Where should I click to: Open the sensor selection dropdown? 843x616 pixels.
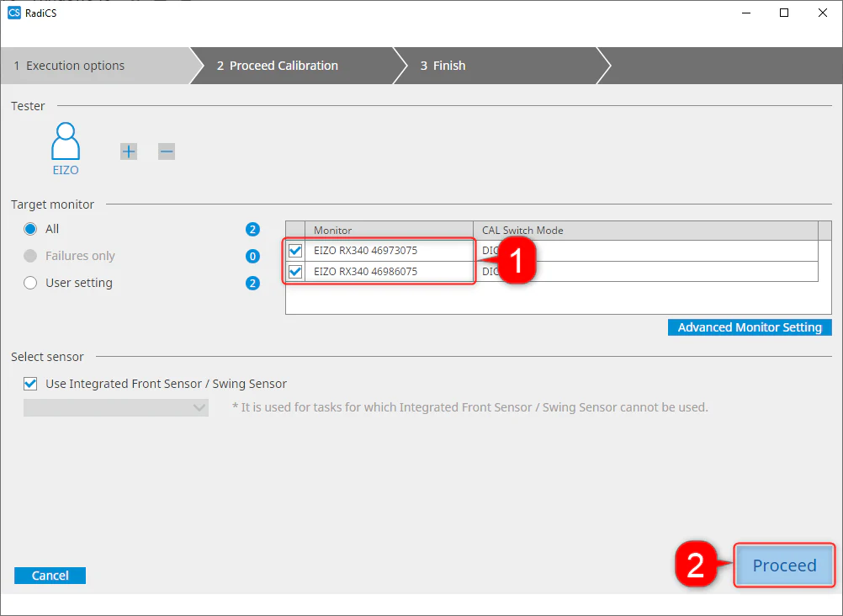tap(116, 408)
